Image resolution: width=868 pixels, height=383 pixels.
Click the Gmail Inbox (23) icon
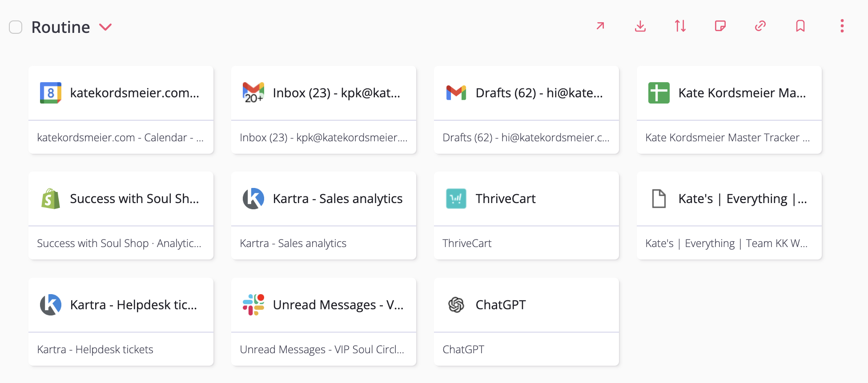click(253, 93)
